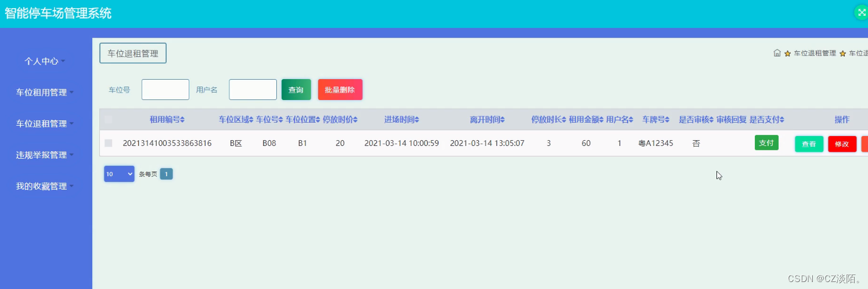Image resolution: width=868 pixels, height=289 pixels.
Task: Sort by 是否支付 column header
Action: tap(767, 120)
